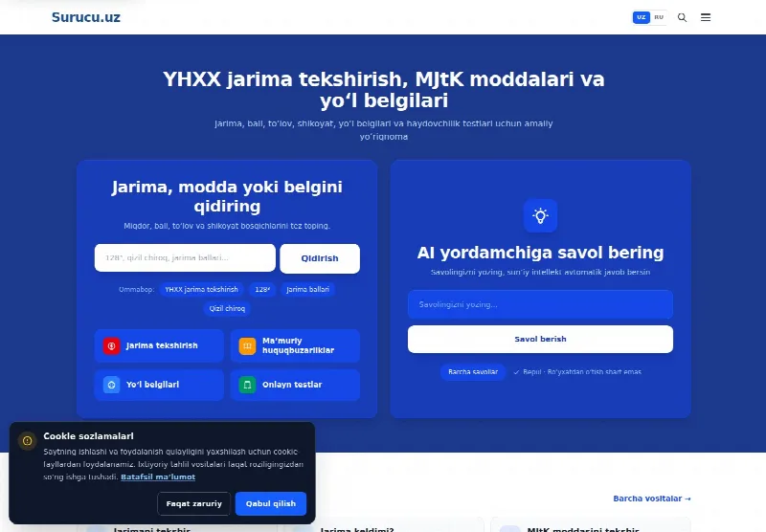Image resolution: width=766 pixels, height=532 pixels.
Task: Select the Qizil chiroq chip
Action: [227, 308]
